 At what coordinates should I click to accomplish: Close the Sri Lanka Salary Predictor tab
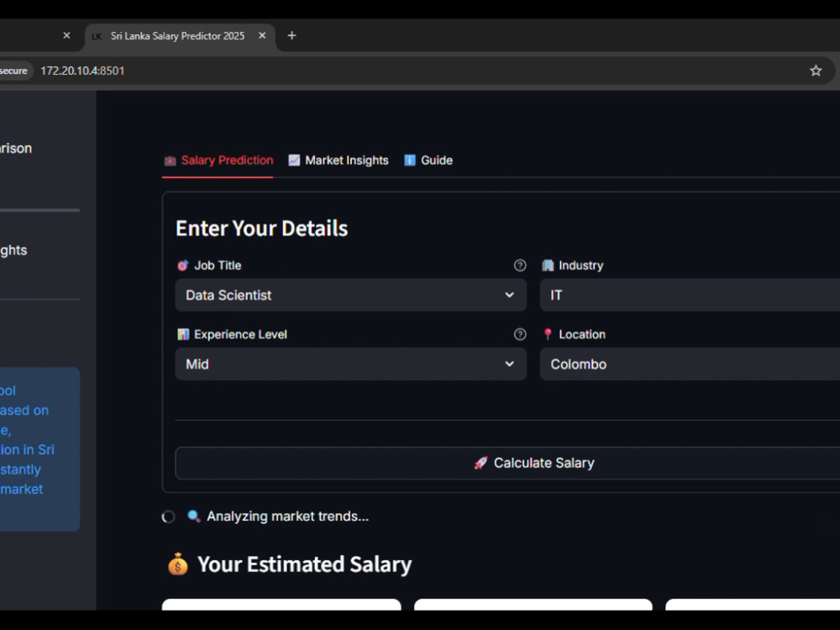tap(262, 35)
